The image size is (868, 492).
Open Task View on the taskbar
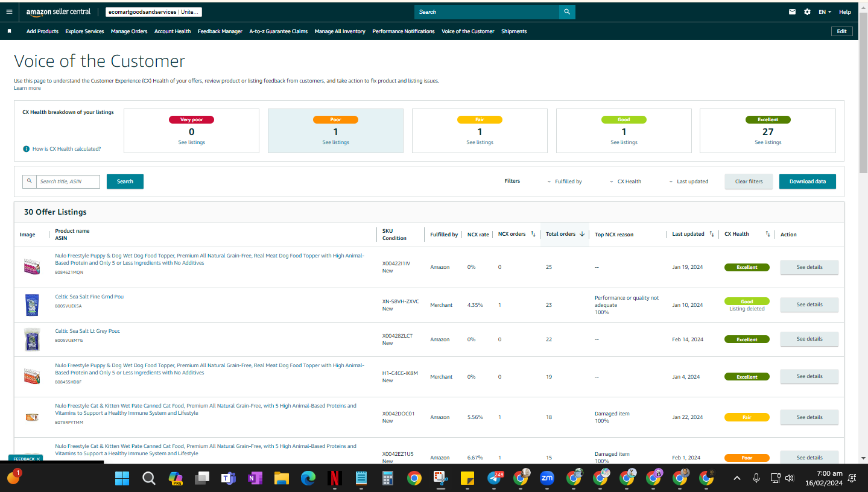coord(201,478)
